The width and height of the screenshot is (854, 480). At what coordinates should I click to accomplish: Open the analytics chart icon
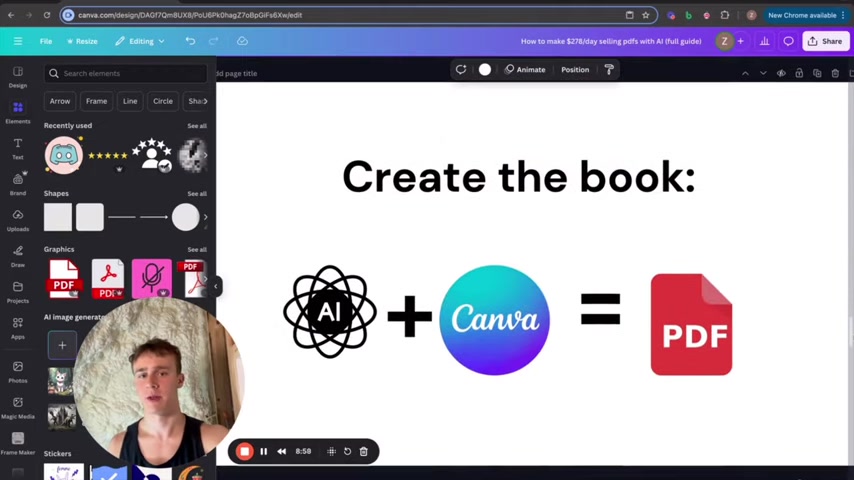point(764,41)
